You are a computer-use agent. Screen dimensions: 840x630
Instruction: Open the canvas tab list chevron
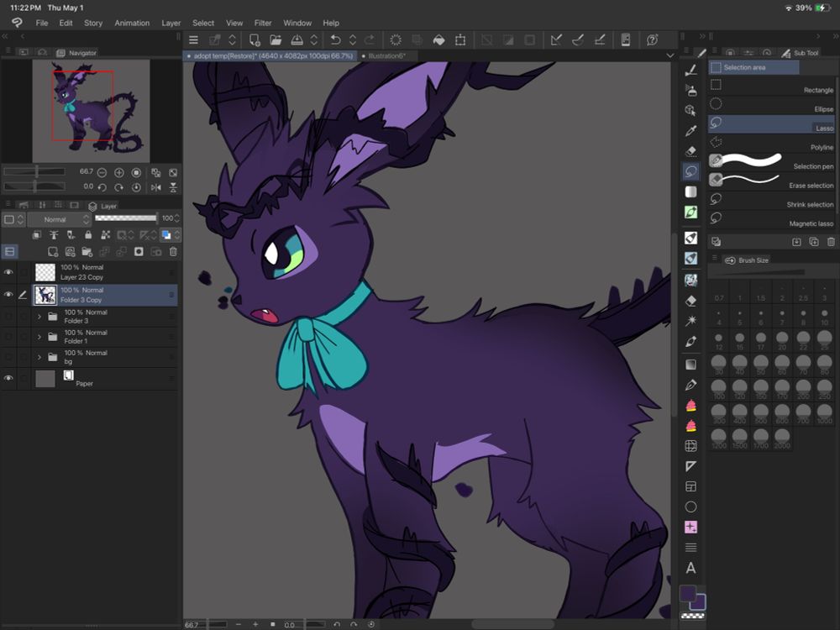point(670,55)
